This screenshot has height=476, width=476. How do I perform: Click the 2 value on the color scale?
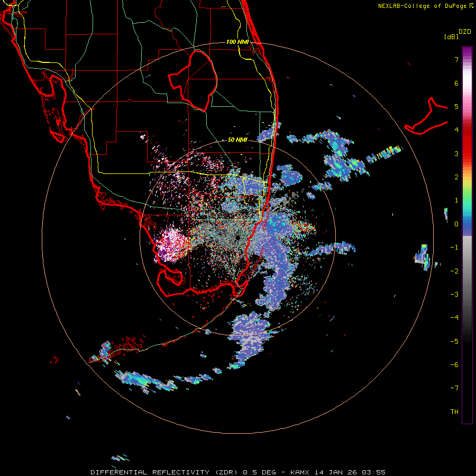coord(456,177)
